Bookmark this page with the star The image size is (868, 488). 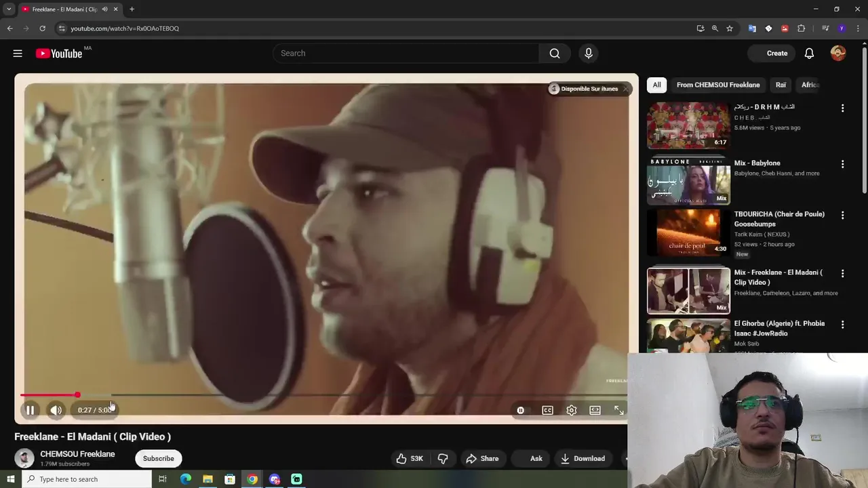pyautogui.click(x=730, y=28)
